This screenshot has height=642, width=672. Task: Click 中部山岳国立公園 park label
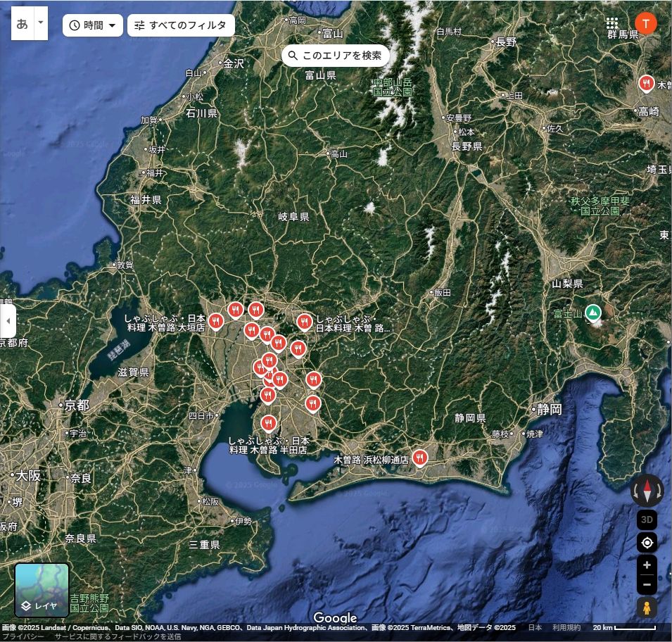click(393, 87)
